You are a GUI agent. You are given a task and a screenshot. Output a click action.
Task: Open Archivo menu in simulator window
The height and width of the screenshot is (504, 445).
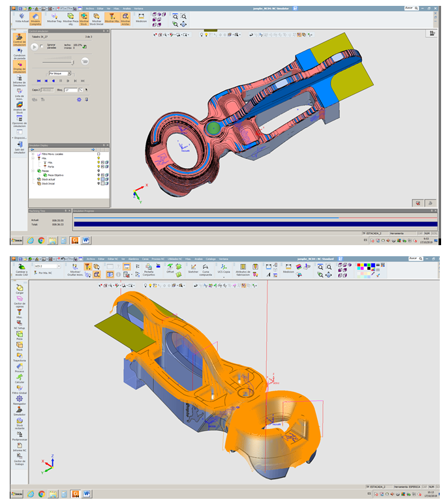point(90,8)
